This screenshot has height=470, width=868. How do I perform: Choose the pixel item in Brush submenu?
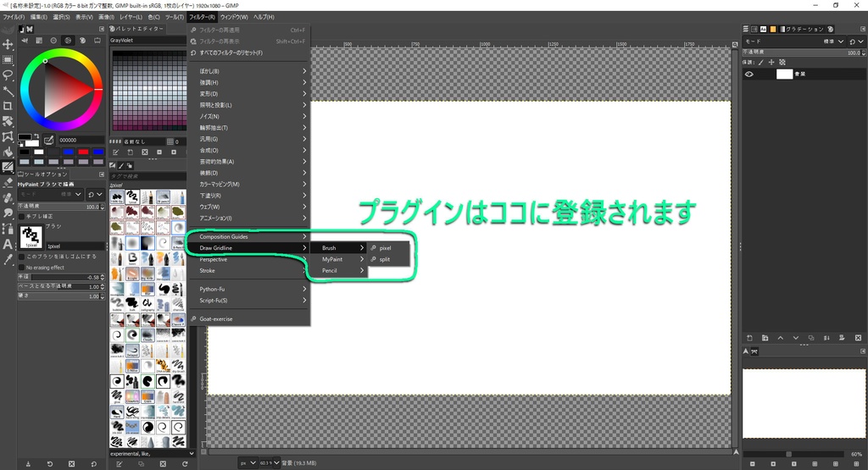click(x=390, y=248)
